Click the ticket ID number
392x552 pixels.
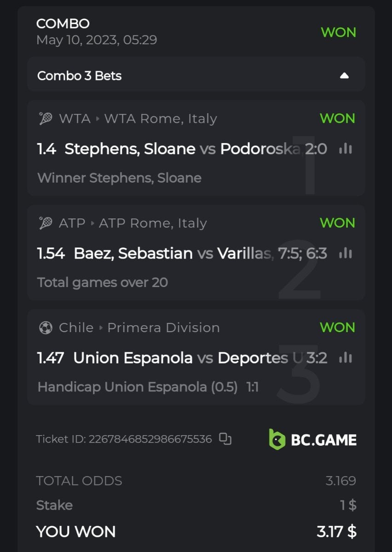[150, 439]
